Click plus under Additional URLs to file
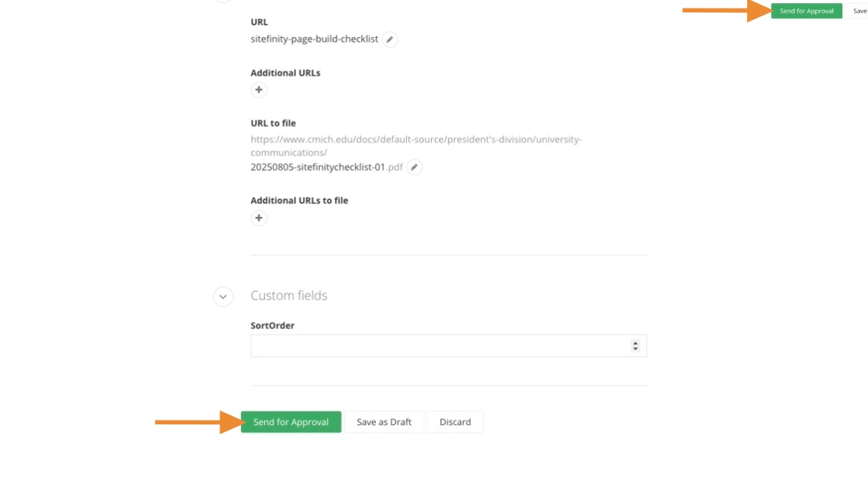 pyautogui.click(x=259, y=218)
